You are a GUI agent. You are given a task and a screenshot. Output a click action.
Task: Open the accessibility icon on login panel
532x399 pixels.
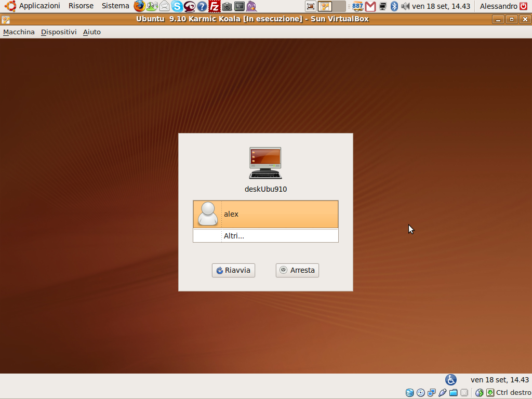click(x=451, y=380)
